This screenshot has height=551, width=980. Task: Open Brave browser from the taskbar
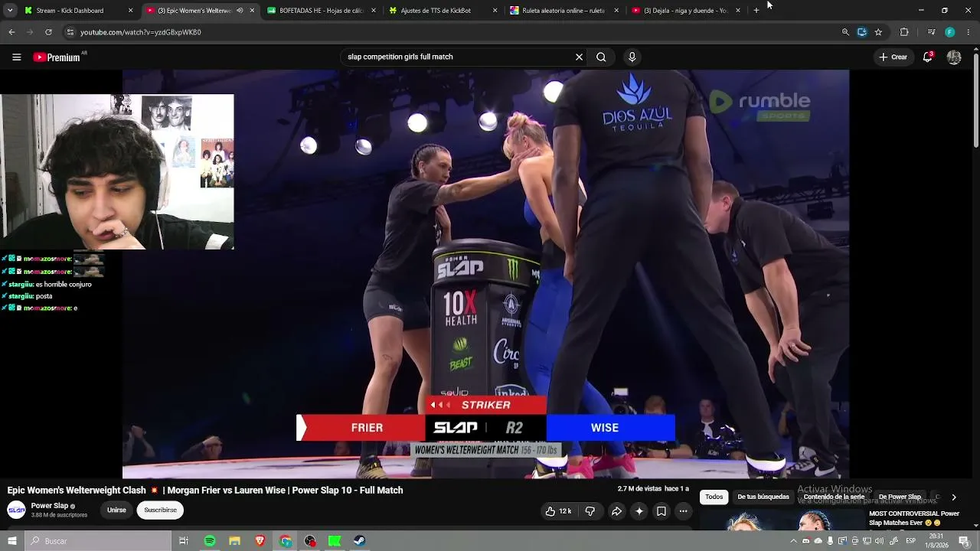tap(260, 541)
